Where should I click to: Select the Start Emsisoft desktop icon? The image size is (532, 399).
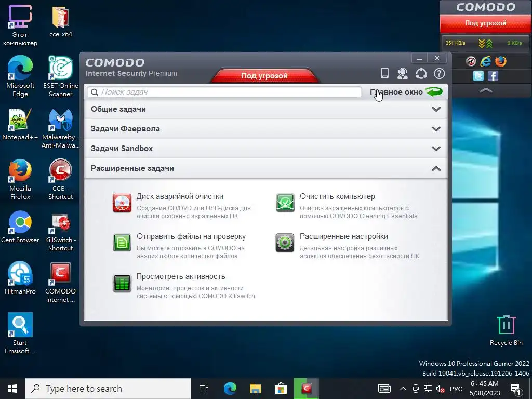pos(20,334)
